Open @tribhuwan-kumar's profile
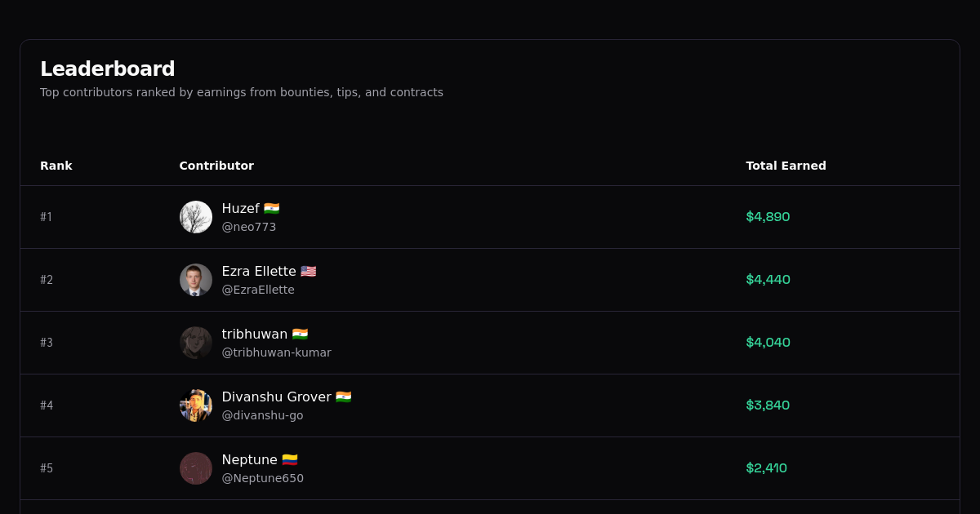 pos(277,352)
